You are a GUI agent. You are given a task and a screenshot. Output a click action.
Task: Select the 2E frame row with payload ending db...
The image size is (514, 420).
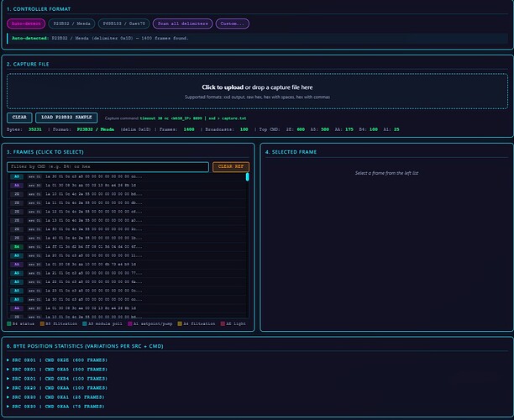tap(127, 203)
